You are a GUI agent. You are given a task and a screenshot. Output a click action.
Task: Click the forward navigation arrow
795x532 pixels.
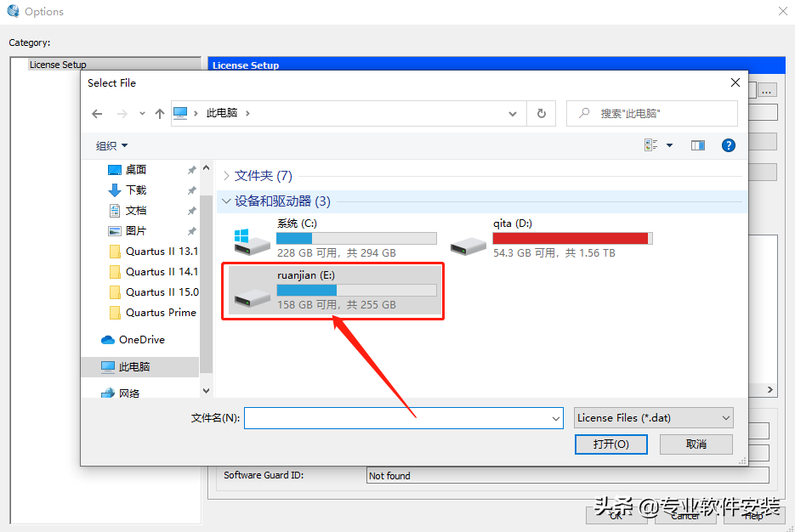[122, 114]
